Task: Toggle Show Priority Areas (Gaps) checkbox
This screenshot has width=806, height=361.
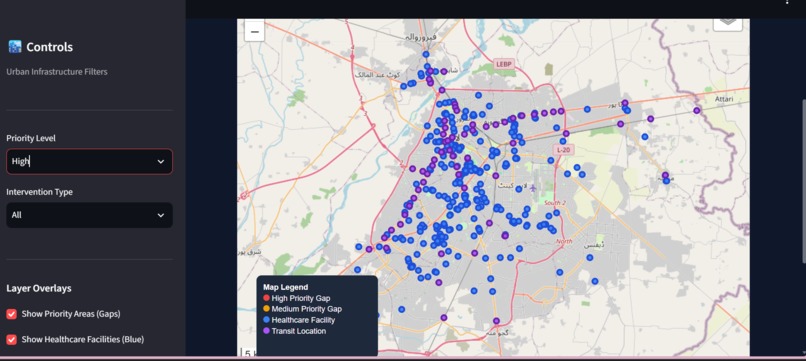Action: coord(11,314)
